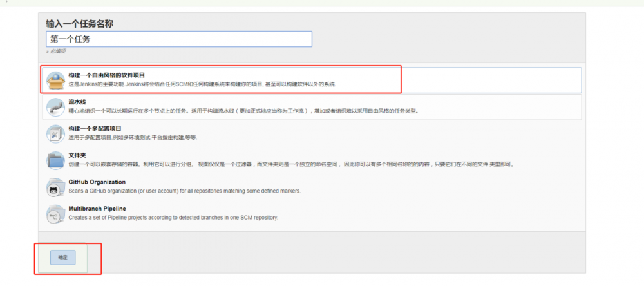The height and width of the screenshot is (286, 644).
Task: Pick the 构建一个多配置项目 title
Action: (95, 129)
